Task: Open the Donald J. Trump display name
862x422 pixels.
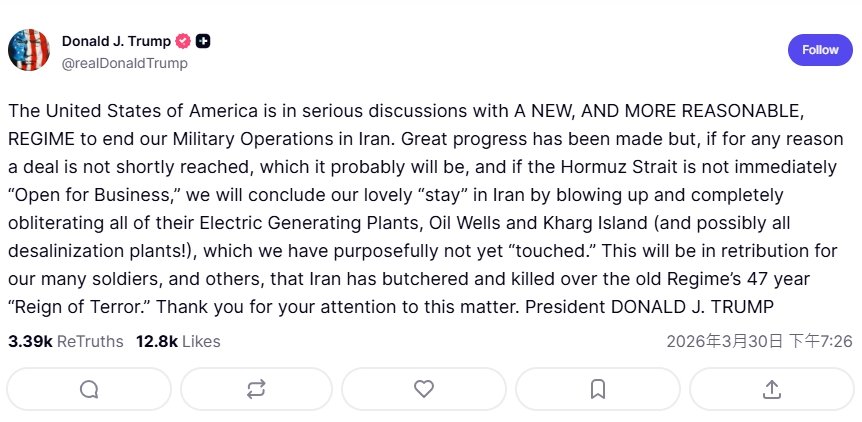Action: tap(116, 42)
